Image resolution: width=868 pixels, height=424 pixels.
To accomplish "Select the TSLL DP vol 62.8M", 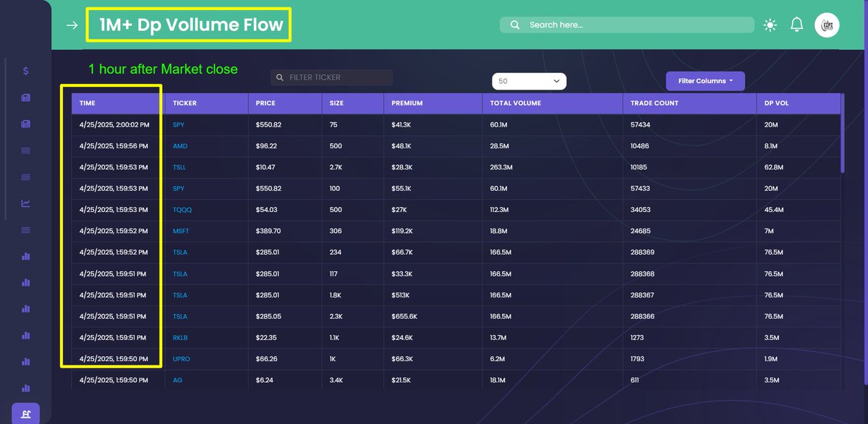I will point(774,167).
